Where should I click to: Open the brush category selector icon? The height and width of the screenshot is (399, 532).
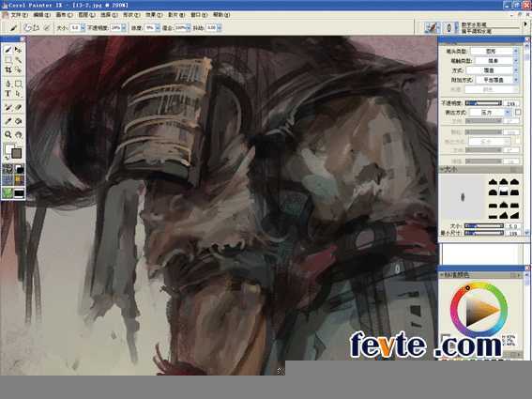click(x=432, y=27)
